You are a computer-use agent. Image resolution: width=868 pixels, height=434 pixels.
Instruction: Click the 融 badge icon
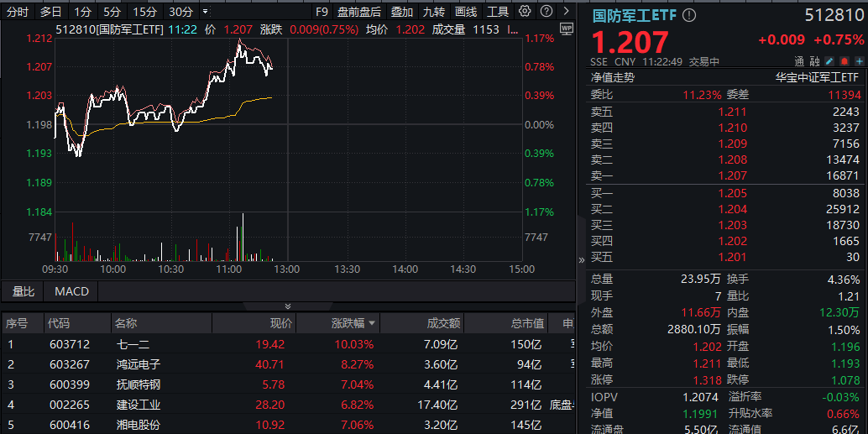(x=814, y=61)
